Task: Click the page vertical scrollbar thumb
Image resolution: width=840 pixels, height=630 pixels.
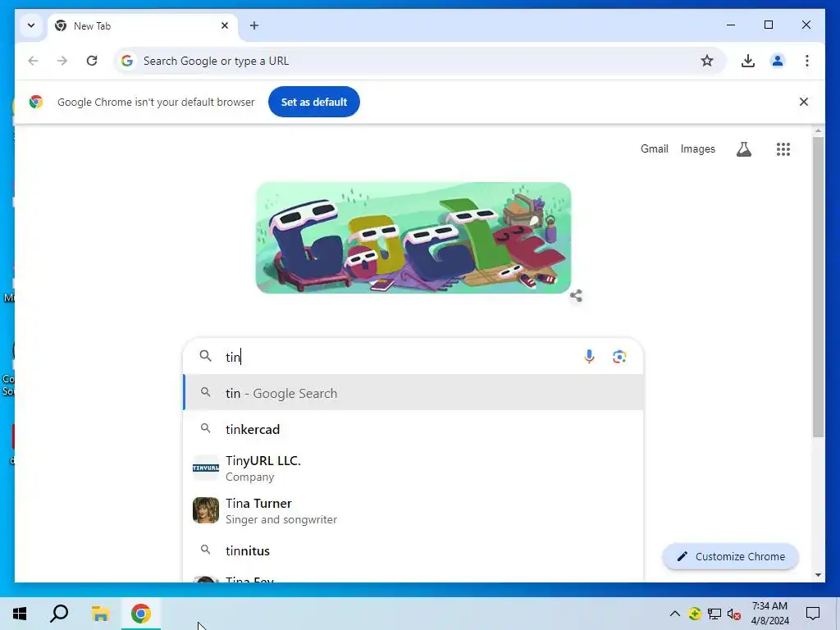Action: (818, 286)
